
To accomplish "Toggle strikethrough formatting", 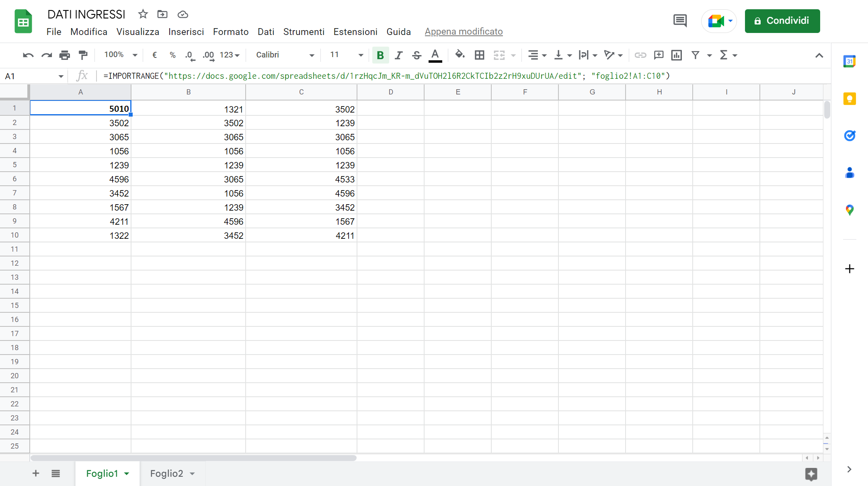I will [417, 55].
